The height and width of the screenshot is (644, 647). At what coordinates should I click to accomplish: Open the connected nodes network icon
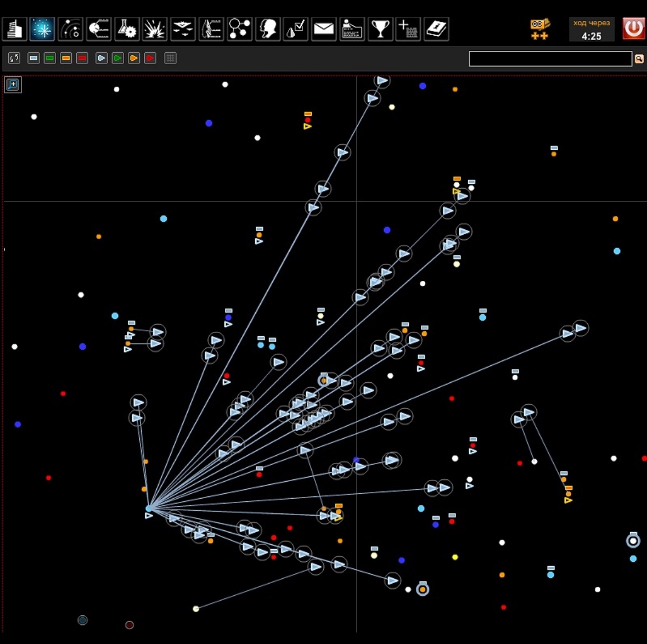point(239,29)
